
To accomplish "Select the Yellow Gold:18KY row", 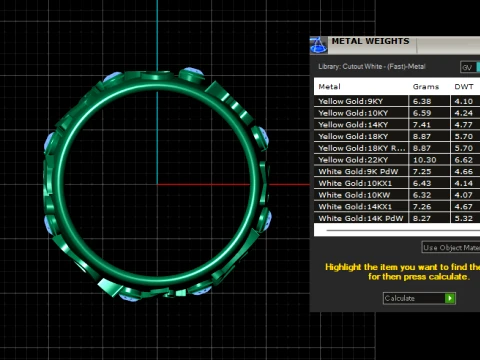I will click(x=397, y=136).
